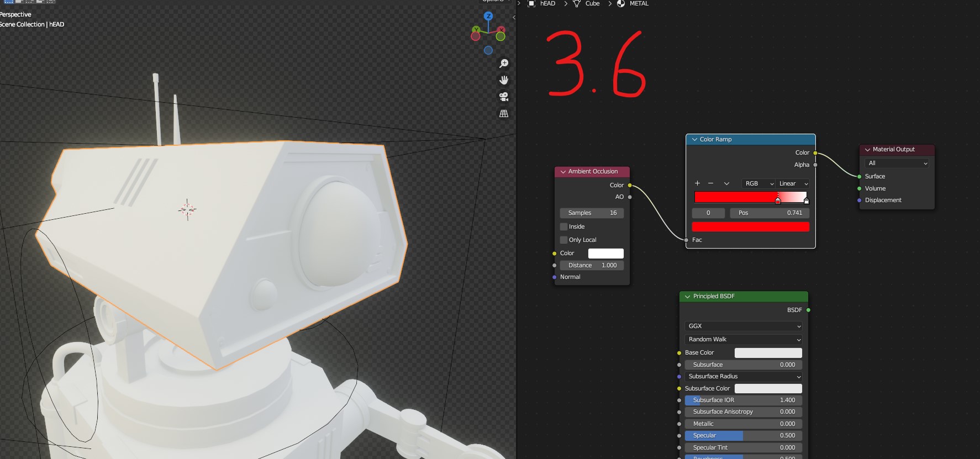
Task: Select red color stop handle on ramp
Action: 778,200
